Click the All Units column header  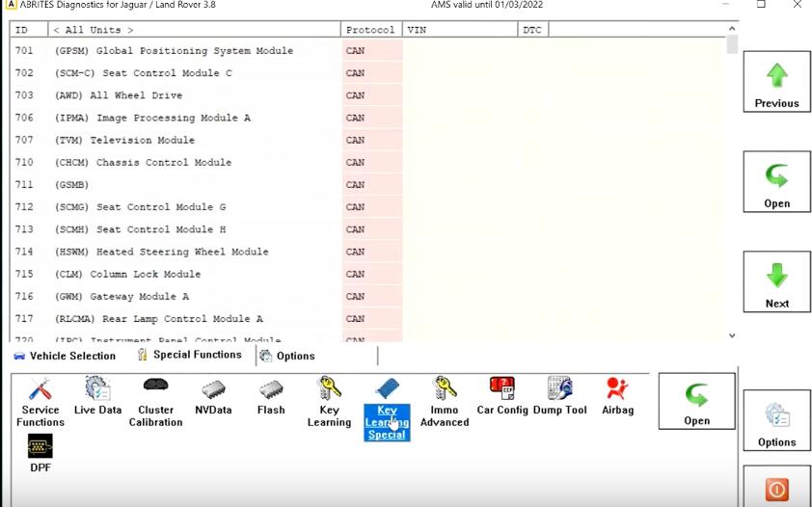(x=194, y=30)
